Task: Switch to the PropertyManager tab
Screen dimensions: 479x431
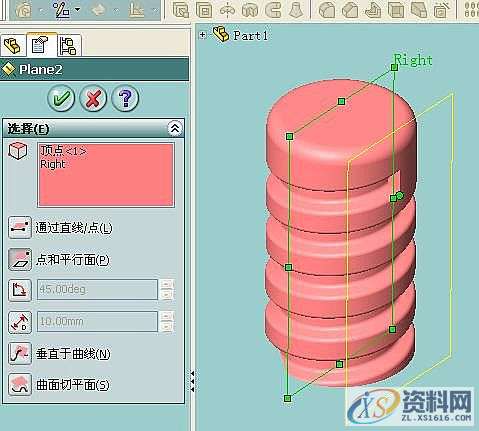Action: click(x=41, y=45)
